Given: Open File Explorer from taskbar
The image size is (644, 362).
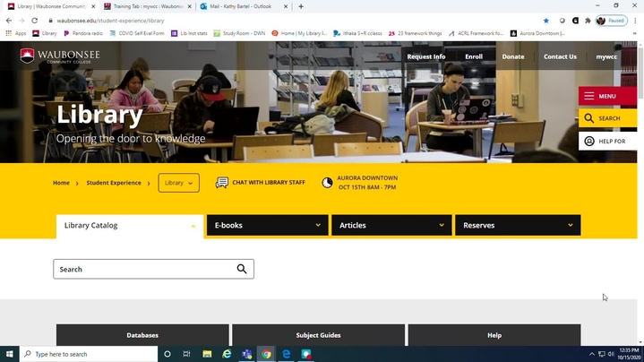Looking at the screenshot, I should point(207,354).
